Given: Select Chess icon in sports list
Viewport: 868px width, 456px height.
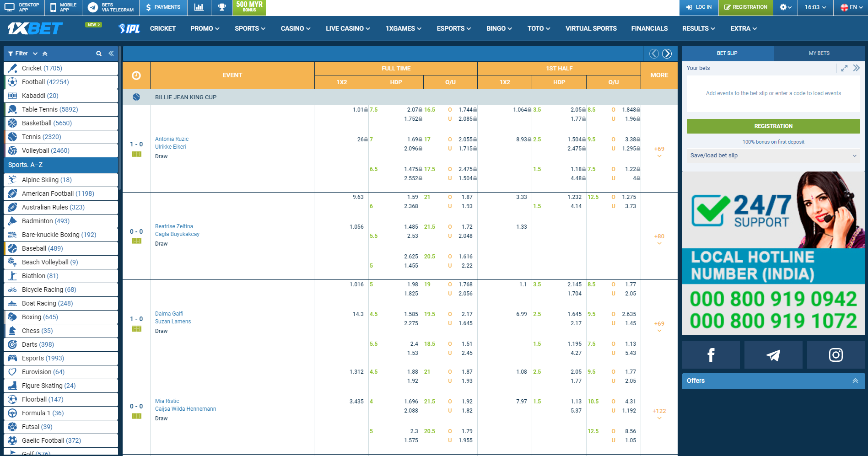Looking at the screenshot, I should (x=12, y=331).
